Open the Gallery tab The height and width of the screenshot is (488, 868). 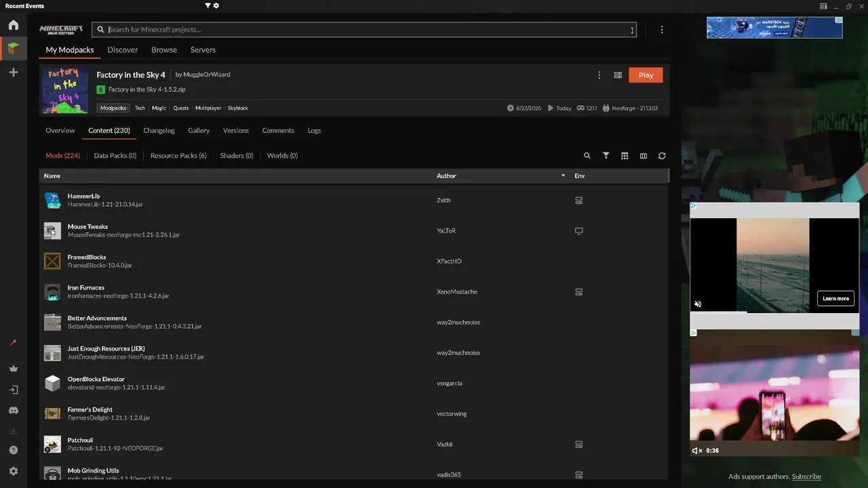[199, 130]
